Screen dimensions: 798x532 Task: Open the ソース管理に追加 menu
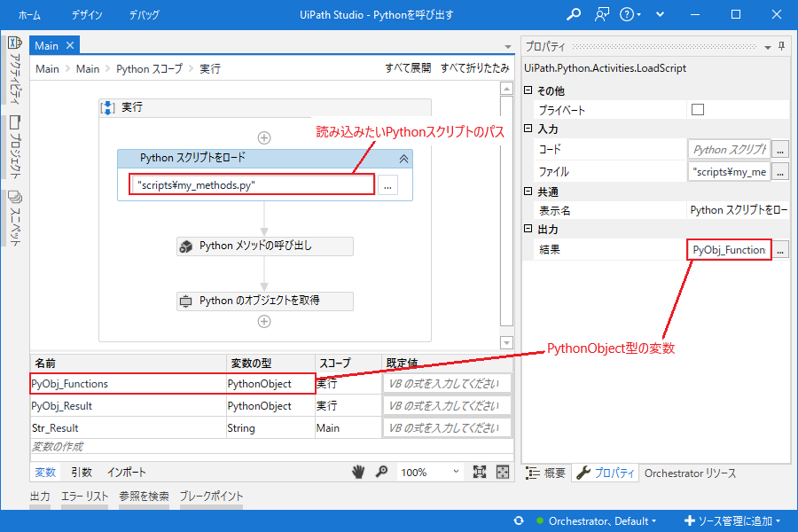[x=732, y=520]
